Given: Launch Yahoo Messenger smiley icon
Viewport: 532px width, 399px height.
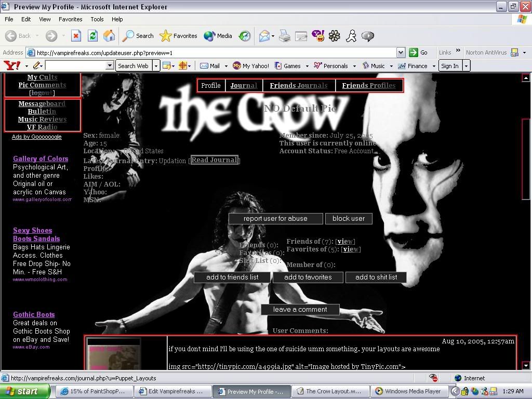Looking at the screenshot, I should [318, 36].
